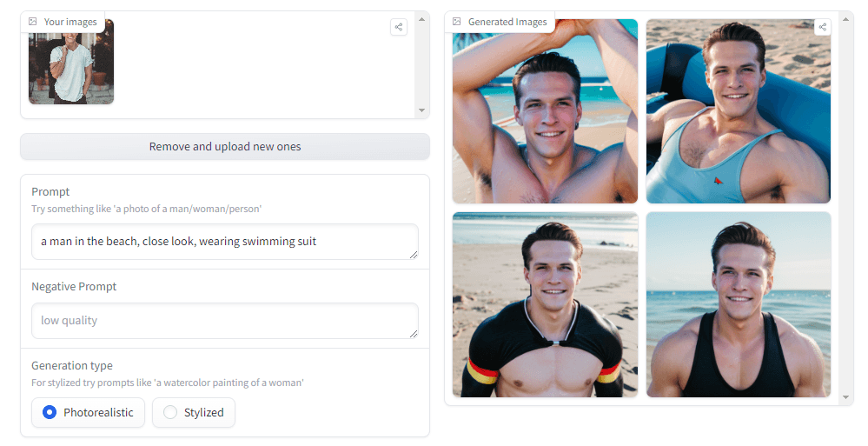Viewport: 868px width, 446px height.
Task: Click the resize handle of the Prompt textbox
Action: tap(414, 255)
